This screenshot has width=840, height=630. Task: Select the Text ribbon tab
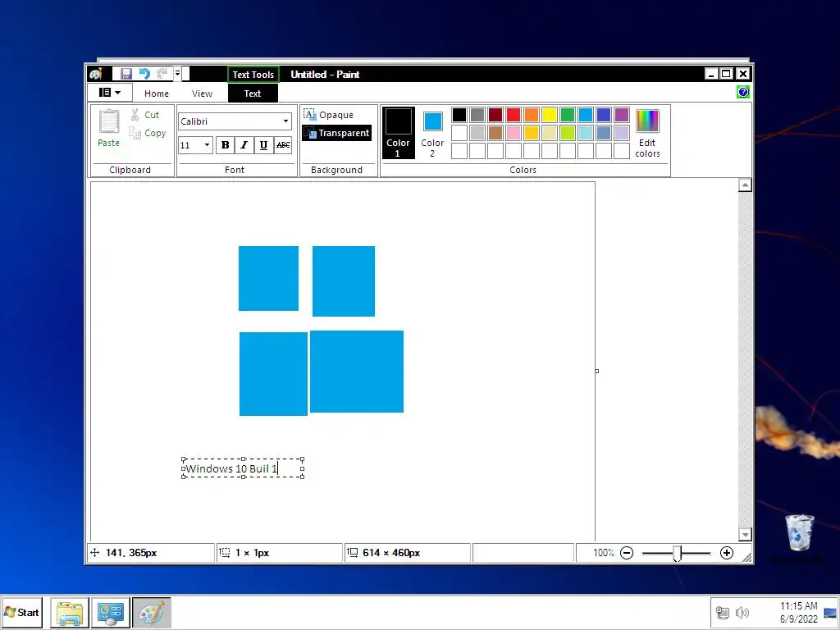tap(253, 94)
